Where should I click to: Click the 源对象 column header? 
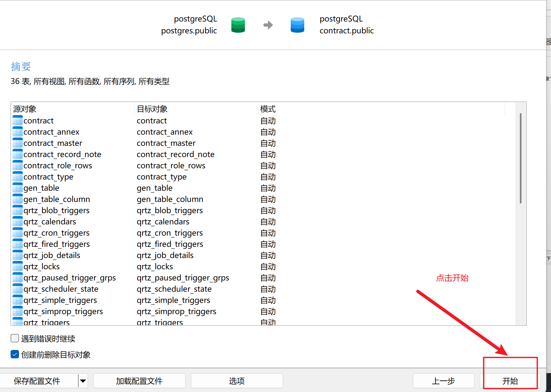click(73, 109)
